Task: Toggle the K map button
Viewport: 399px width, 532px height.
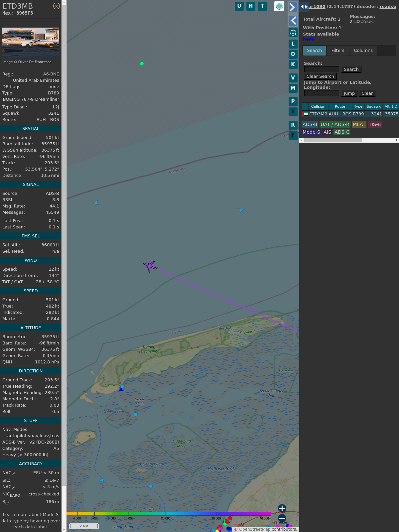Action: (293, 65)
